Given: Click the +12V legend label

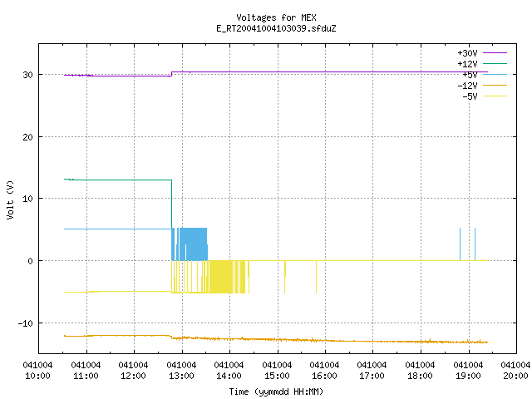Looking at the screenshot, I should pos(467,64).
